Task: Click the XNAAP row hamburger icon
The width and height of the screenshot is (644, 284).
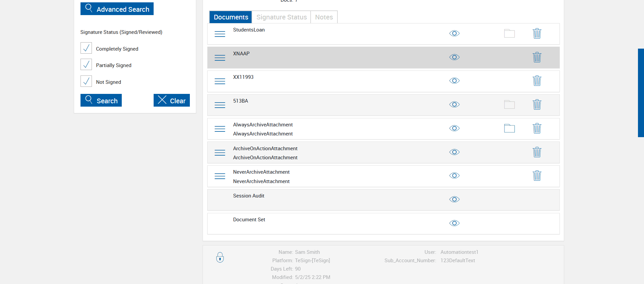Action: pos(220,58)
